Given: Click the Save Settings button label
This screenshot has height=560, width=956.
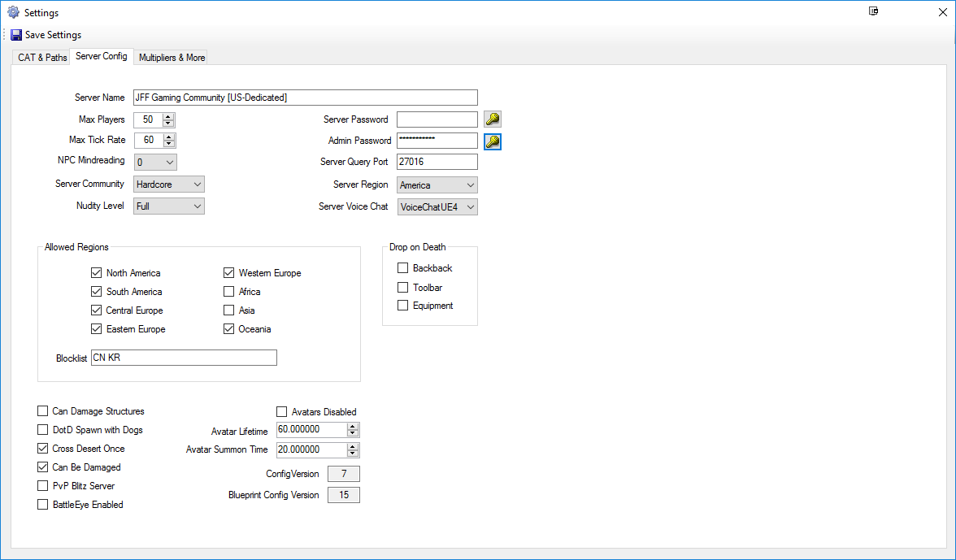Looking at the screenshot, I should pyautogui.click(x=53, y=35).
